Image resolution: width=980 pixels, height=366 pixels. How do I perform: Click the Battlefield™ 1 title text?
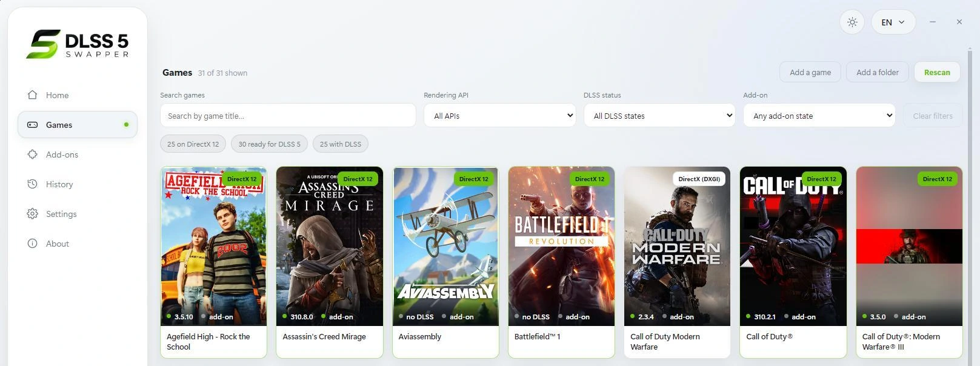tap(537, 336)
